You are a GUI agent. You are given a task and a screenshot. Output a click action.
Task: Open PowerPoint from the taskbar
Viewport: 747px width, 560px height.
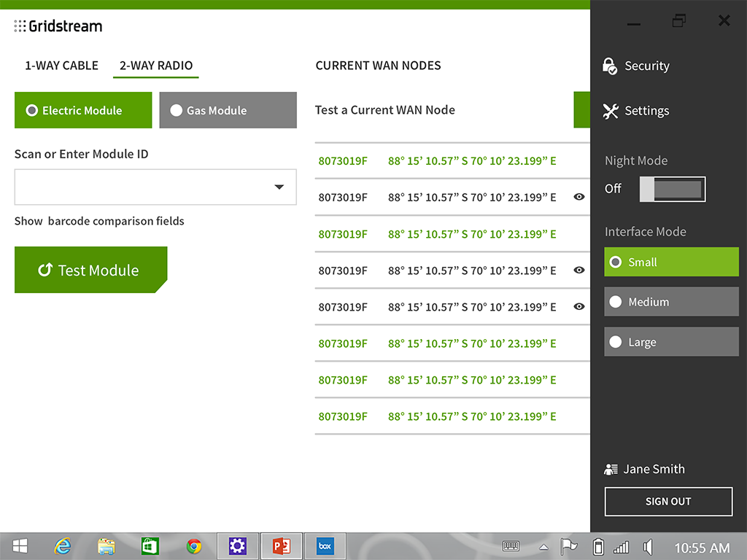point(281,546)
